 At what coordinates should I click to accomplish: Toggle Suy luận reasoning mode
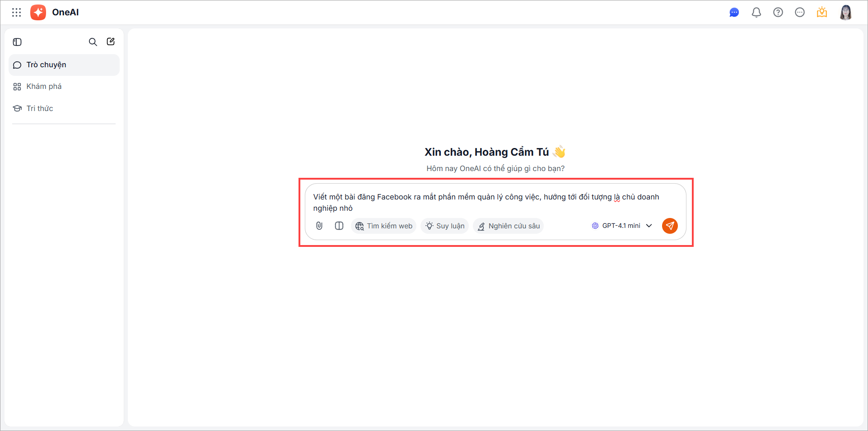coord(445,226)
